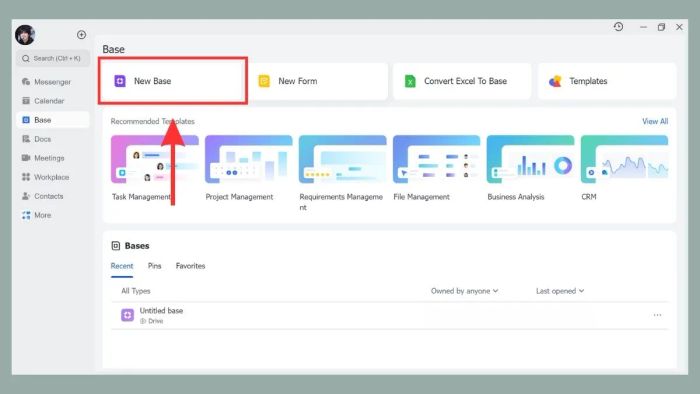Open more options for Untitled base

(x=657, y=315)
